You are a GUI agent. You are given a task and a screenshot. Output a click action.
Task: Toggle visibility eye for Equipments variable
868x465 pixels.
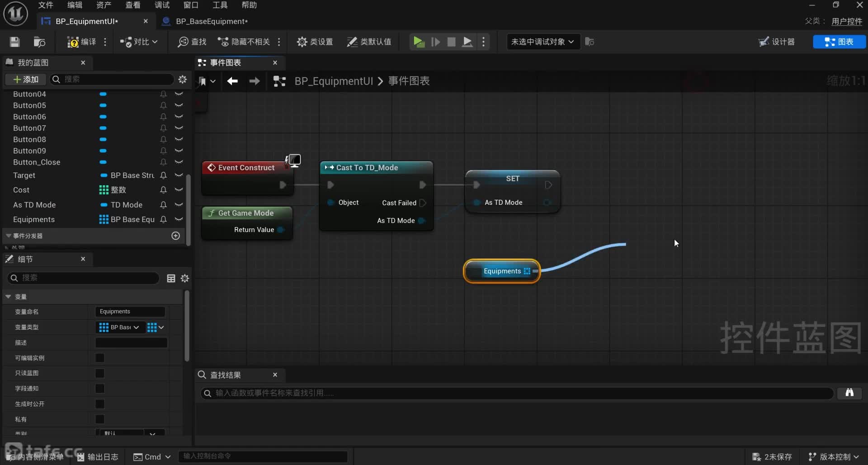click(179, 219)
